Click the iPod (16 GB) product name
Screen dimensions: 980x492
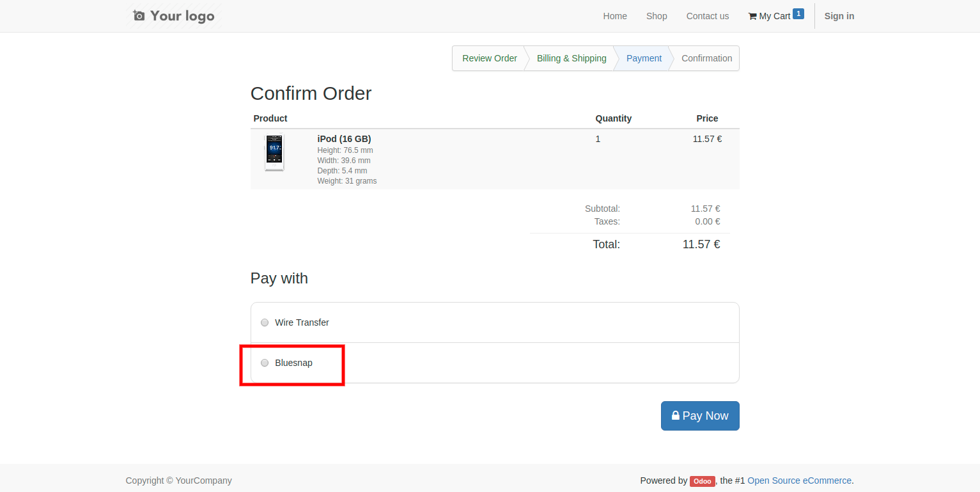[344, 139]
